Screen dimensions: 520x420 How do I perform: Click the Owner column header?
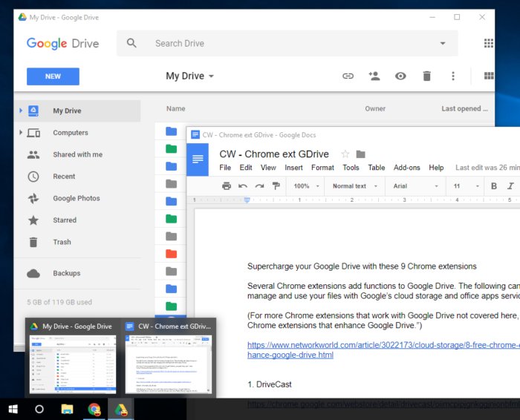click(375, 108)
